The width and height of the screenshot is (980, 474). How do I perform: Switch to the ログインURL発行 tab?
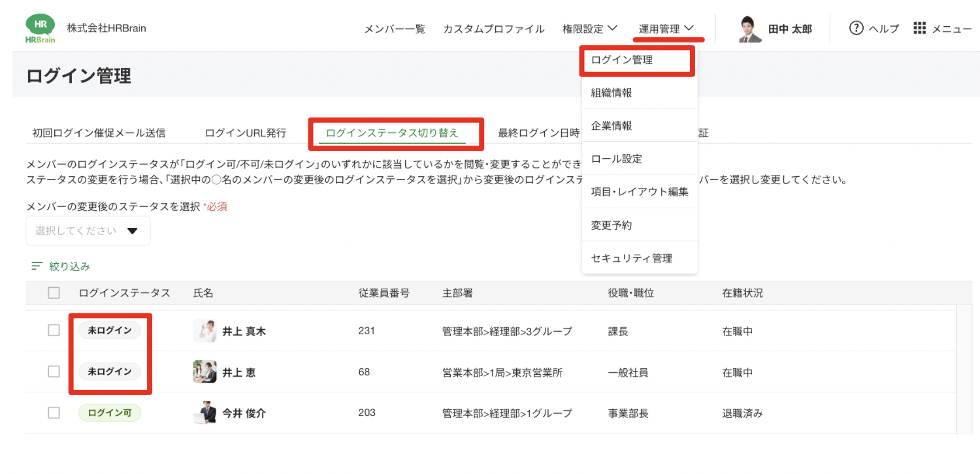[245, 133]
